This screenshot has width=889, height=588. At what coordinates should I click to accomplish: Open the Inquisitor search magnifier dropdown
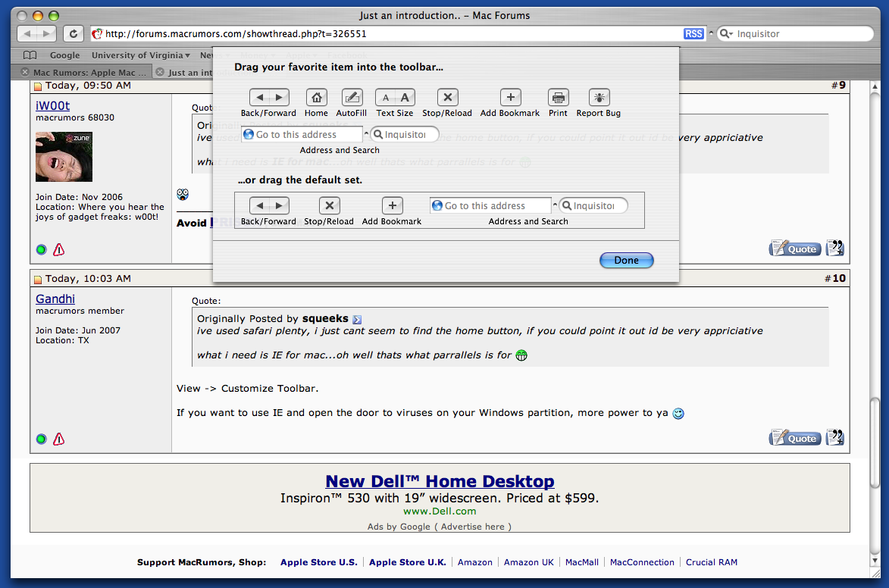[726, 34]
